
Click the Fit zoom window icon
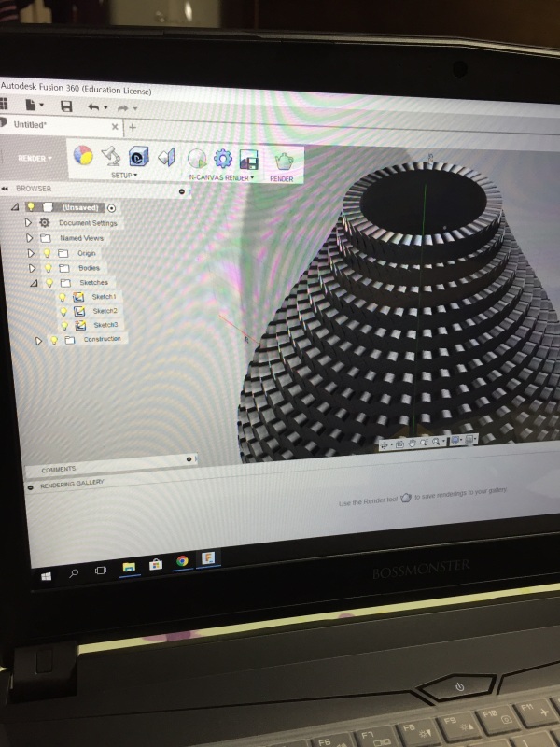click(x=436, y=442)
